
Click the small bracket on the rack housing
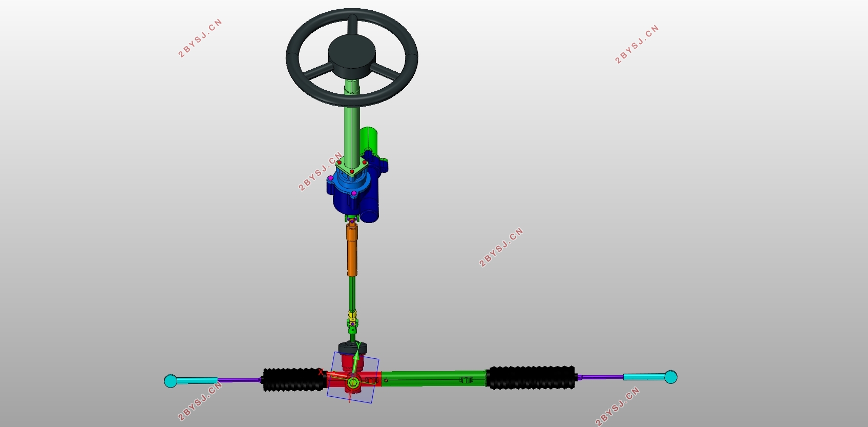click(465, 380)
